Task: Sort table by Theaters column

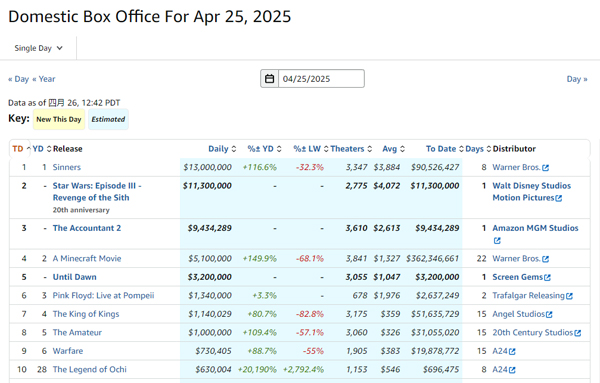Action: coord(351,149)
